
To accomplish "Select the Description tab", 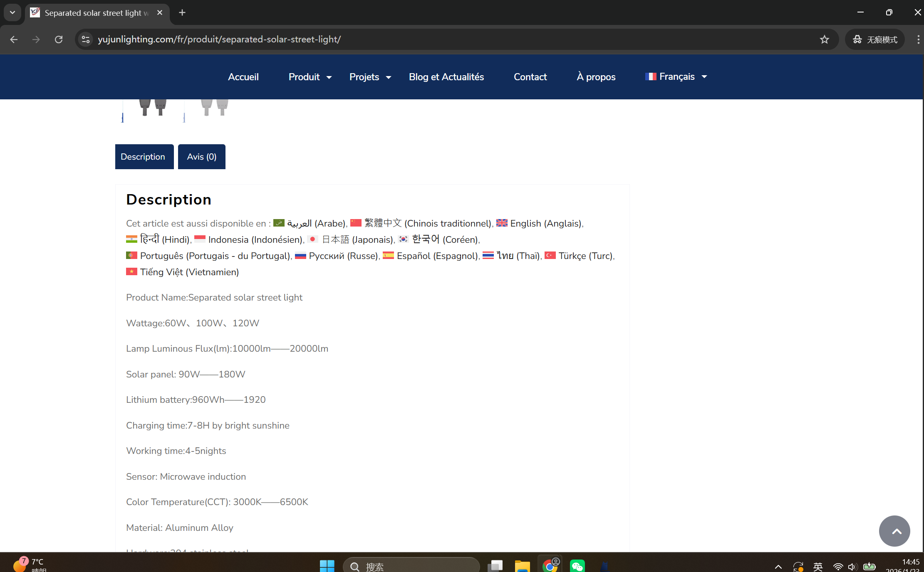I will click(x=143, y=157).
